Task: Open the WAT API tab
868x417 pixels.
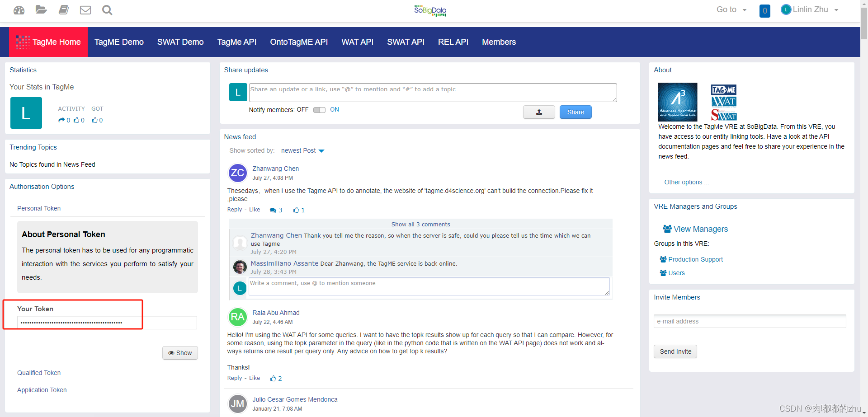Action: [358, 42]
